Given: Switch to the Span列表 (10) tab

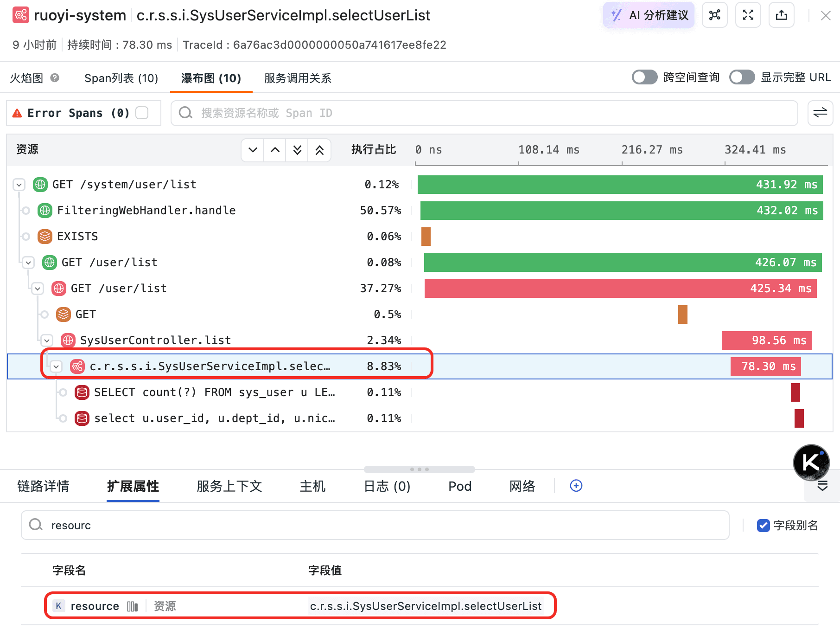Looking at the screenshot, I should [x=121, y=78].
